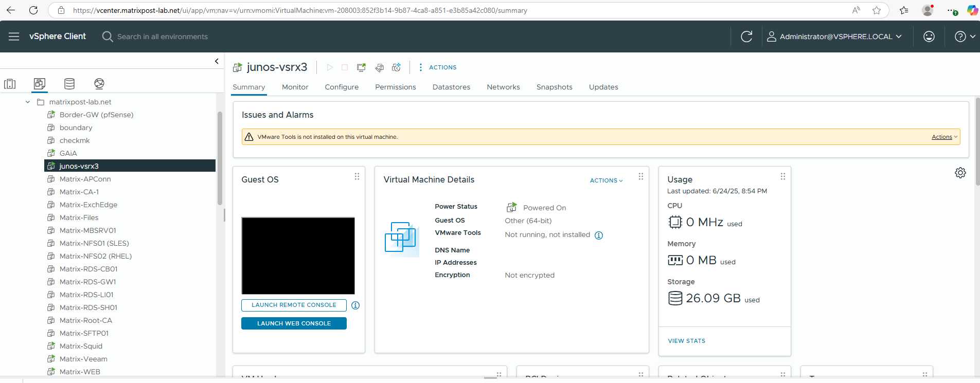Click the vSphere refresh icon
This screenshot has height=383, width=980.
(x=746, y=37)
